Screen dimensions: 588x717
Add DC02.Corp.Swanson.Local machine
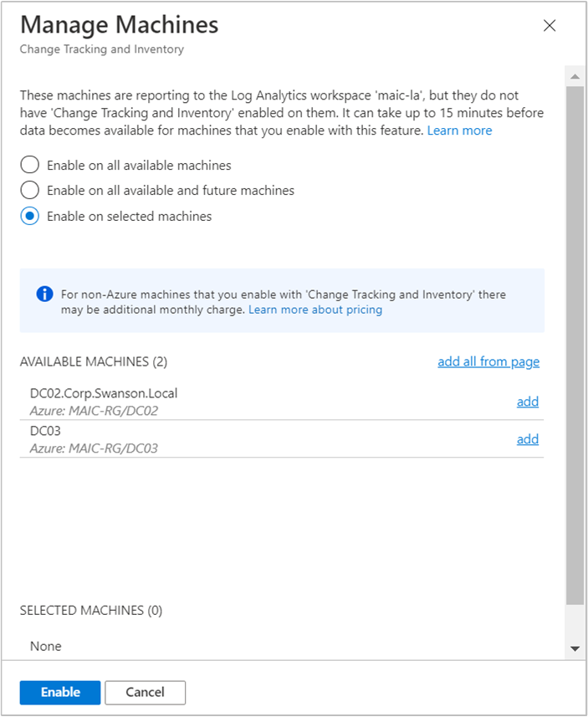[528, 402]
